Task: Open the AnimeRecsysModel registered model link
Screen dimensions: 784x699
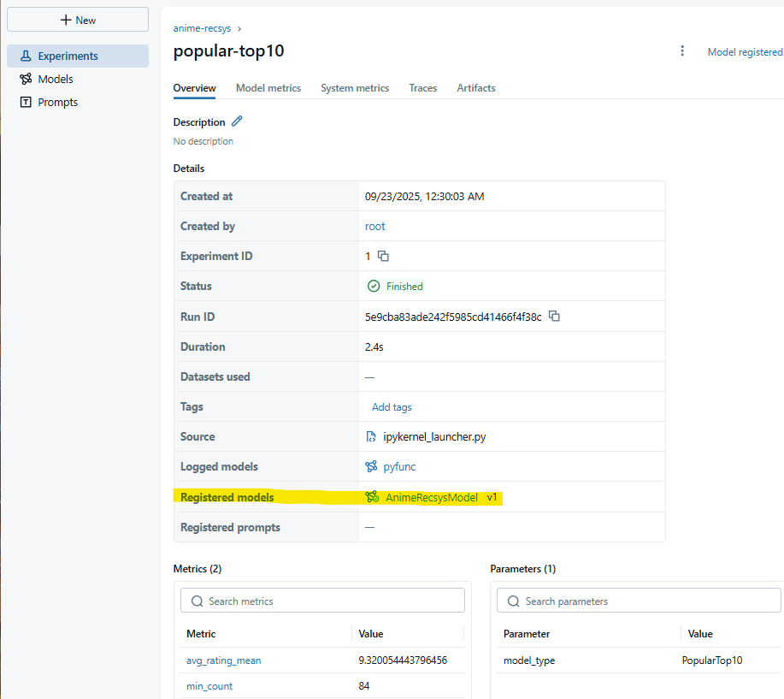Action: tap(432, 497)
